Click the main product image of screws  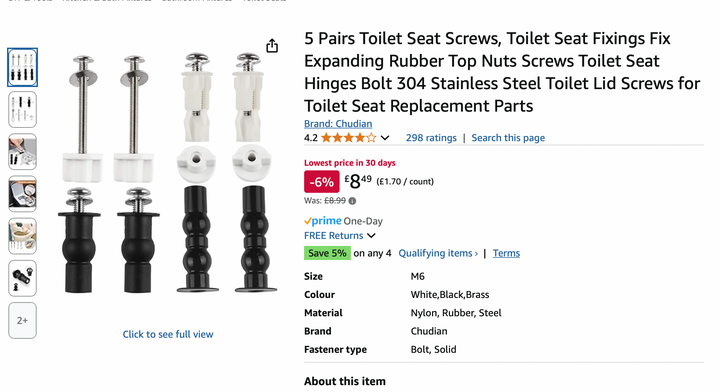click(x=168, y=174)
